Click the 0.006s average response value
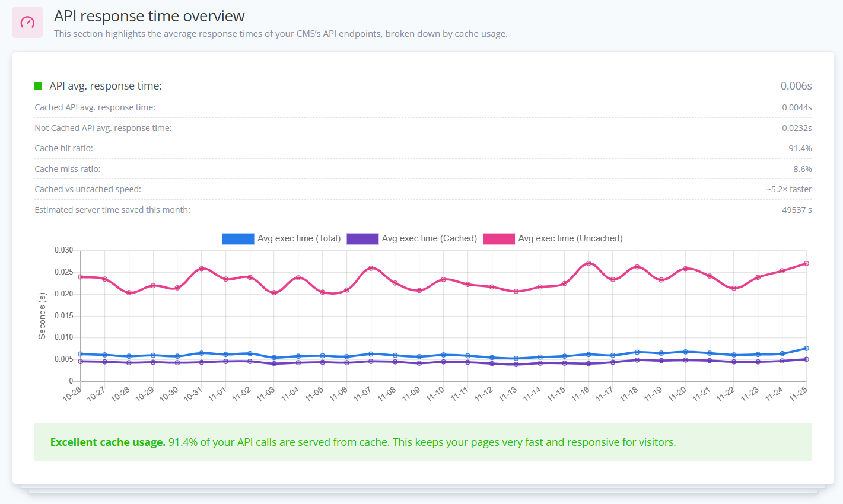 click(796, 86)
